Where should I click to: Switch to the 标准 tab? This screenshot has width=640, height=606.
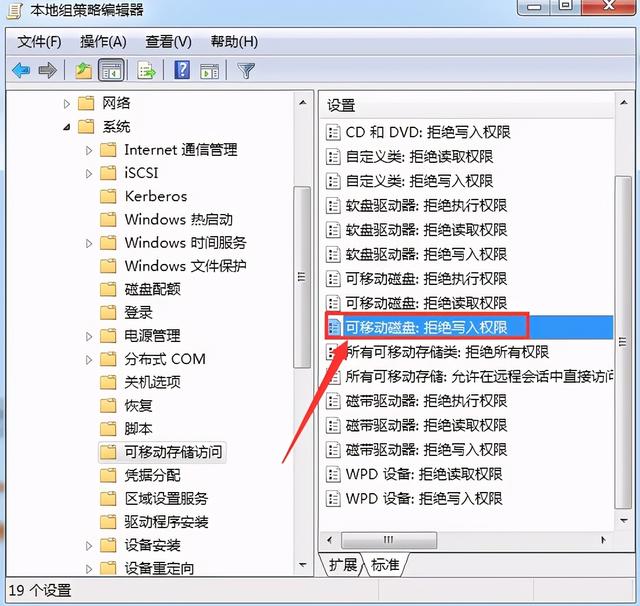pyautogui.click(x=385, y=565)
